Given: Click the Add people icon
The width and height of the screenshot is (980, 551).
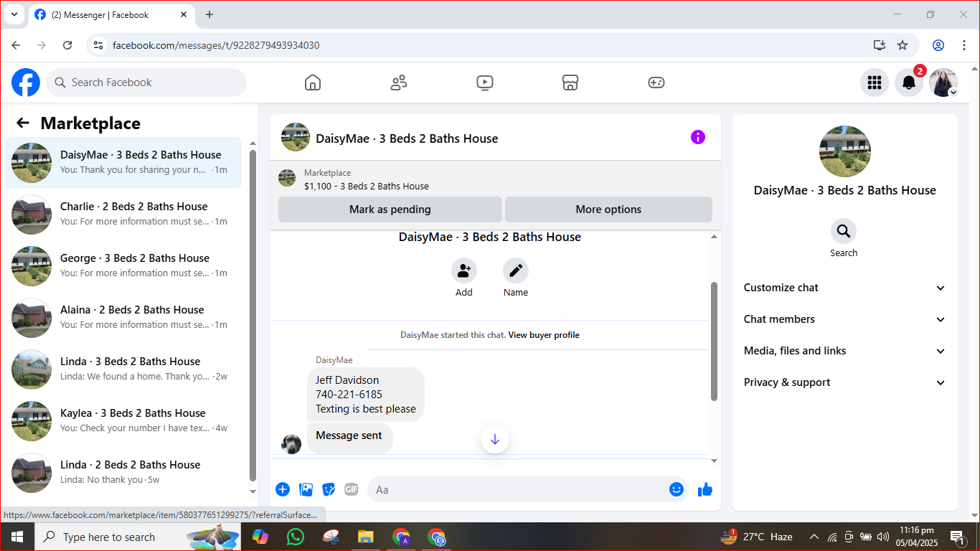Looking at the screenshot, I should [464, 270].
